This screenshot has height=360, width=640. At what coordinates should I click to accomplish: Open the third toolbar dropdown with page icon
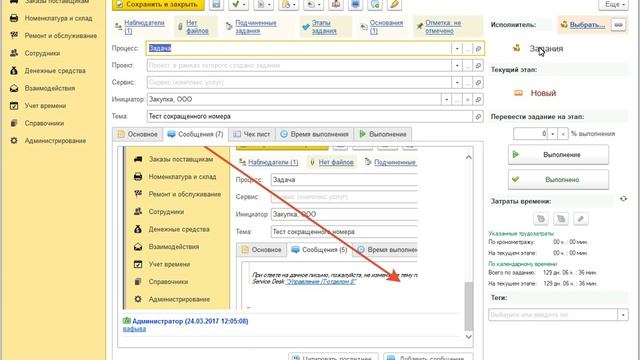(289, 4)
